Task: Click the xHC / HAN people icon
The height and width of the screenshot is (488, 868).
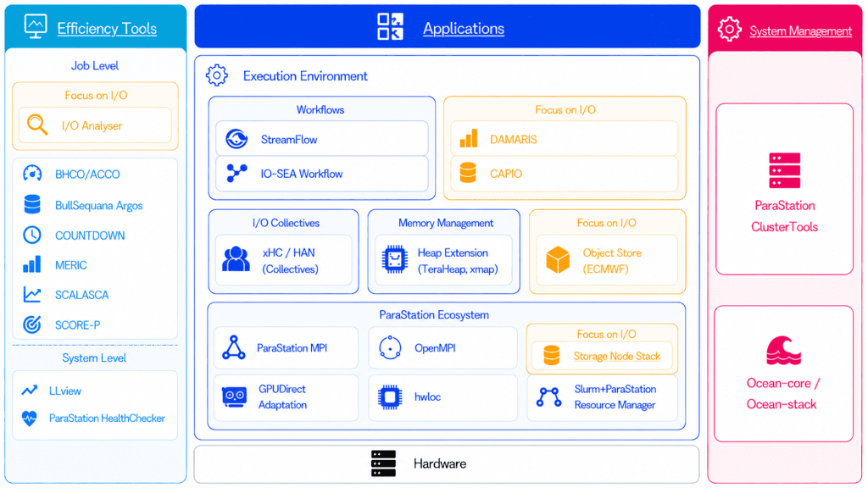Action: coord(236,259)
